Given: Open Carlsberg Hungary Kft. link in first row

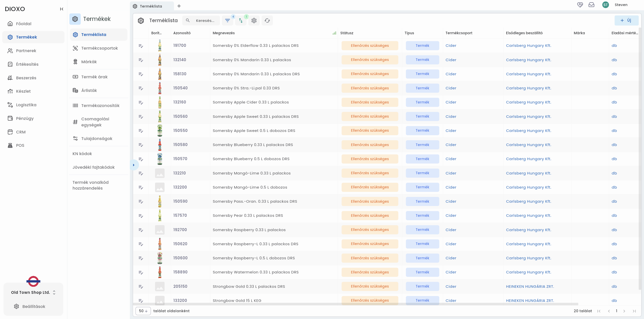Looking at the screenshot, I should (528, 46).
